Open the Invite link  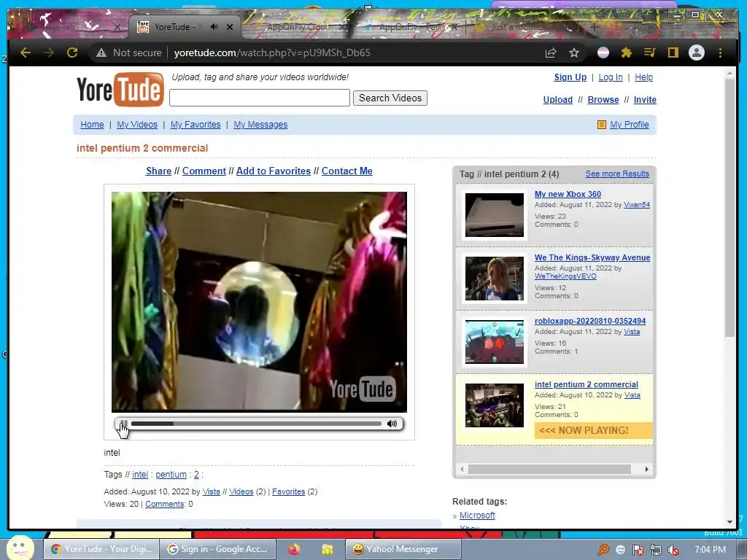[x=645, y=99]
